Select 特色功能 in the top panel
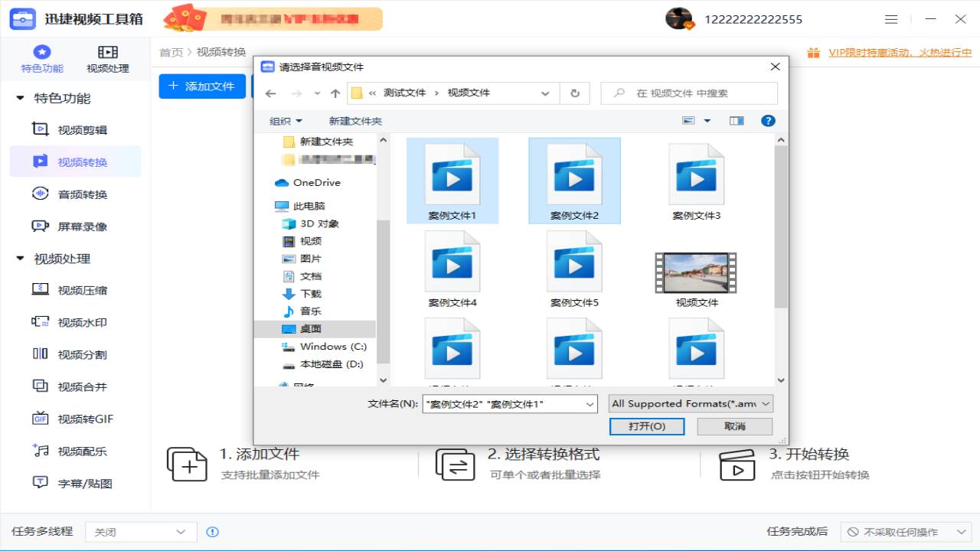The image size is (980, 551). coord(41,57)
